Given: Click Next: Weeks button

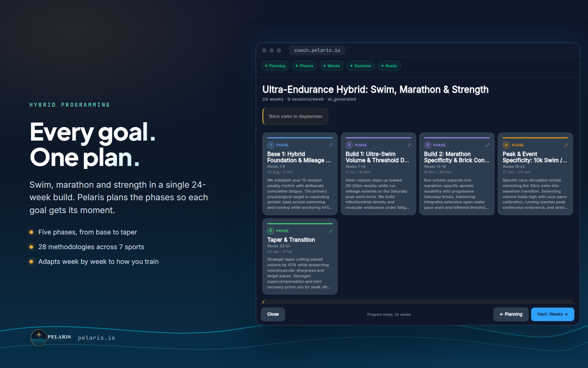Looking at the screenshot, I should click(x=553, y=314).
